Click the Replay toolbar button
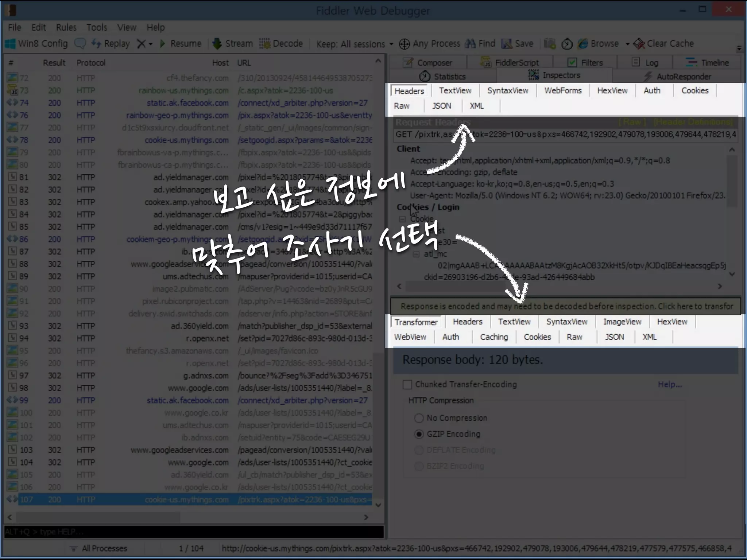The height and width of the screenshot is (560, 747). (111, 44)
